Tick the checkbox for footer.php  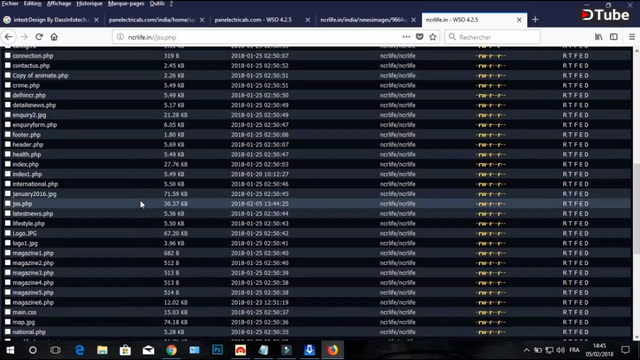click(x=8, y=134)
